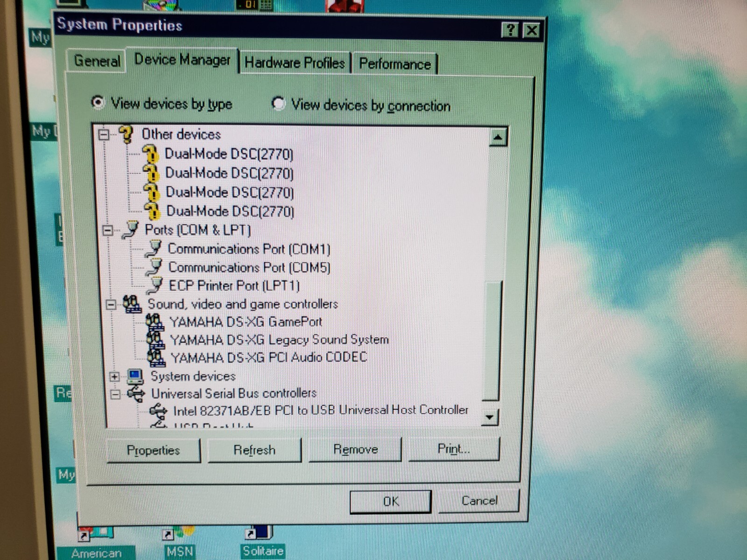Select ECP Printer Port (LPT1) entry
This screenshot has width=747, height=560.
234,285
